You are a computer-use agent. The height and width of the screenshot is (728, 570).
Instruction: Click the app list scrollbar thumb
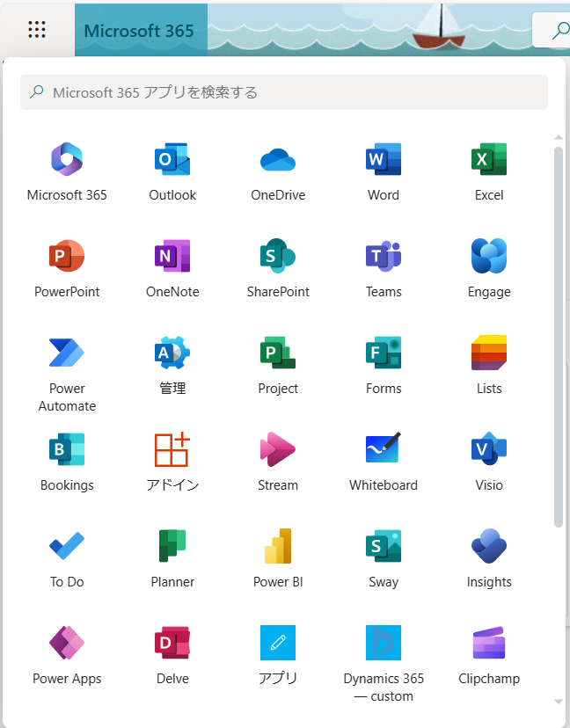(559, 337)
